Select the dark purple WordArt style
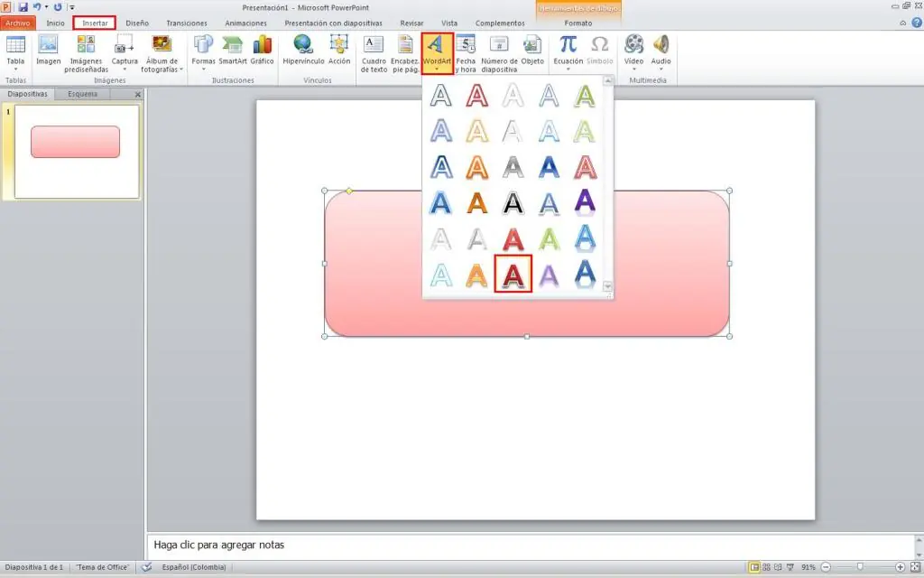Viewport: 924px width, 578px height. [585, 201]
